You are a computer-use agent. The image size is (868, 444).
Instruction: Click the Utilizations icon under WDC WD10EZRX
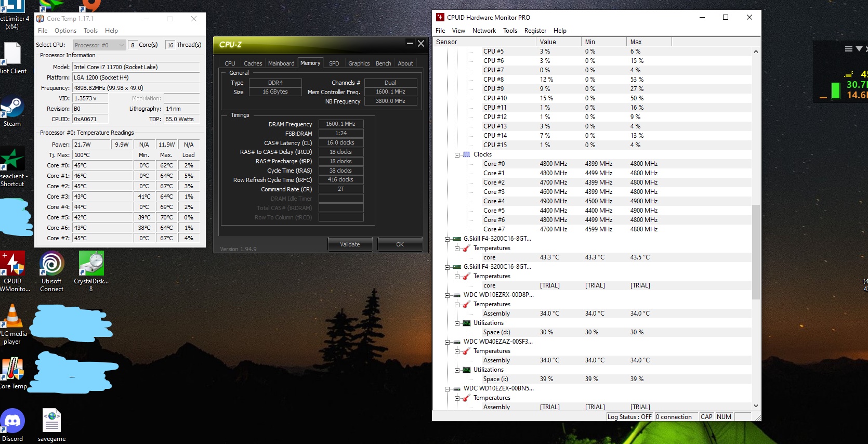tap(467, 323)
